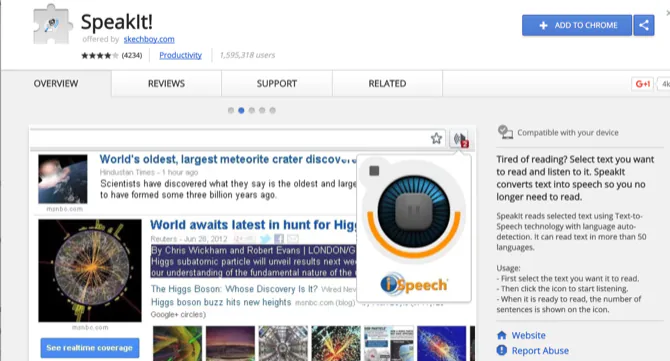
Task: Click the bookmark star in the screenshot
Action: (x=436, y=138)
